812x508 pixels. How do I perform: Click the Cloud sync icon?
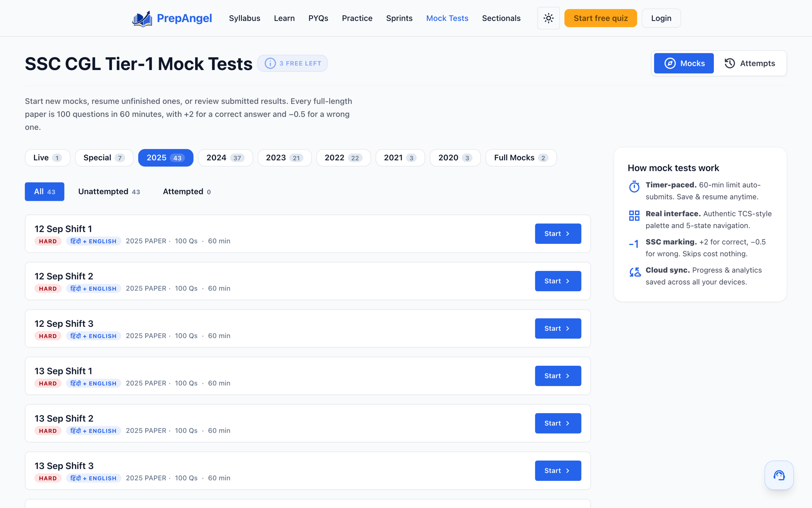pos(635,272)
